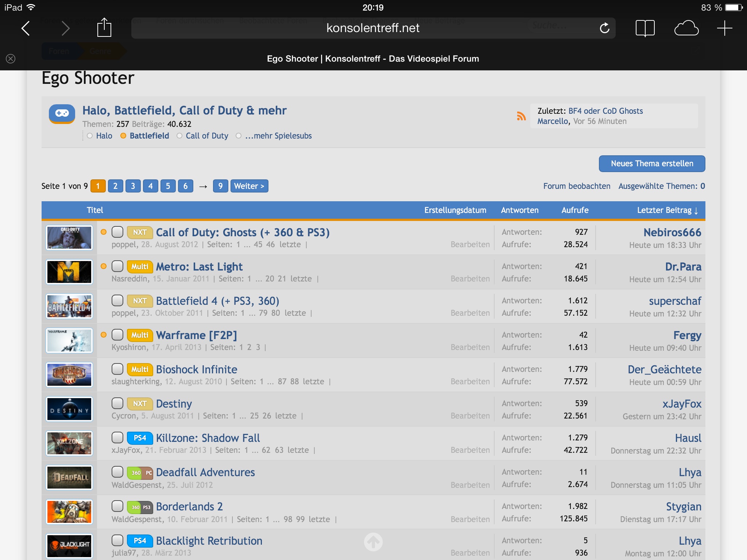Check the Destiny thread checkbox

(x=117, y=403)
